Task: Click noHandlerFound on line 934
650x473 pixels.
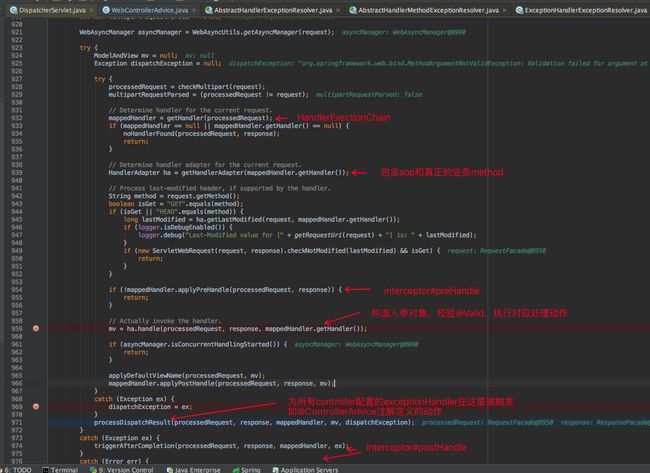Action: click(149, 133)
